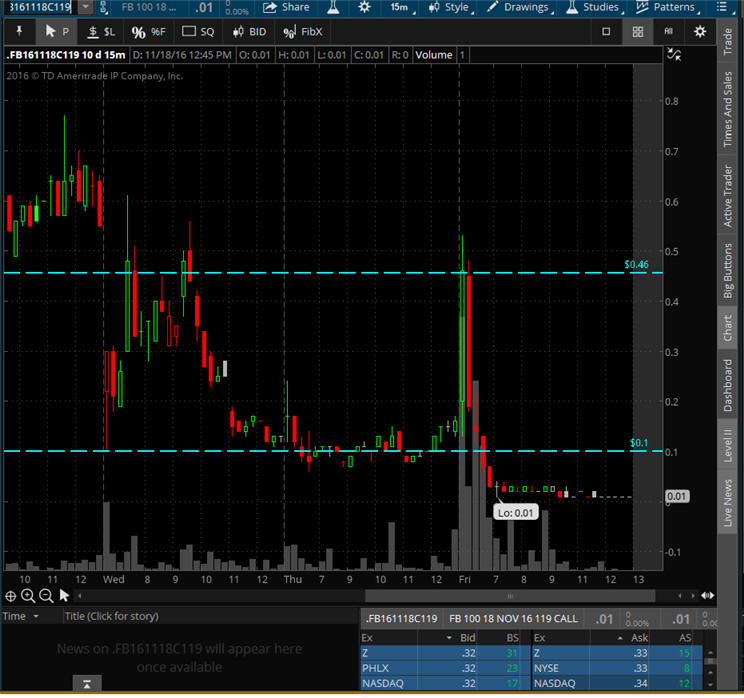The height and width of the screenshot is (698, 744).
Task: Open the Style menu
Action: tap(449, 7)
